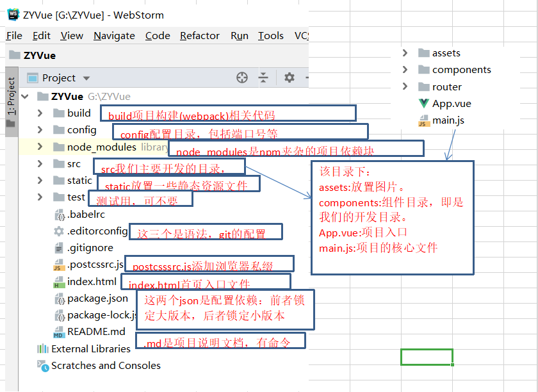Click the index.html file icon
This screenshot has height=392, width=538.
(x=59, y=282)
